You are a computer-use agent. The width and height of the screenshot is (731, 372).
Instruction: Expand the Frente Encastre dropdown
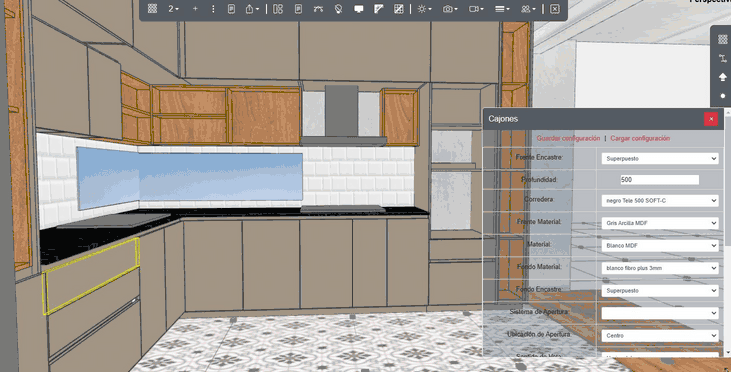pyautogui.click(x=660, y=158)
